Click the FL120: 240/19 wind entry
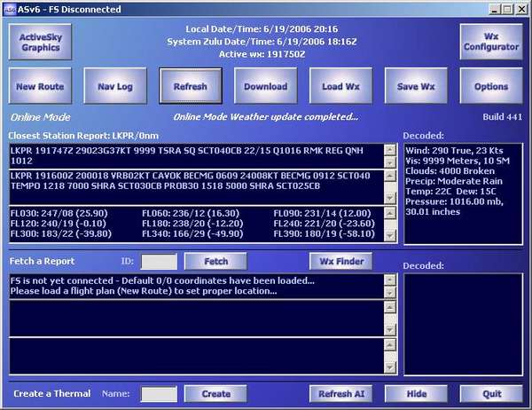 pos(58,224)
